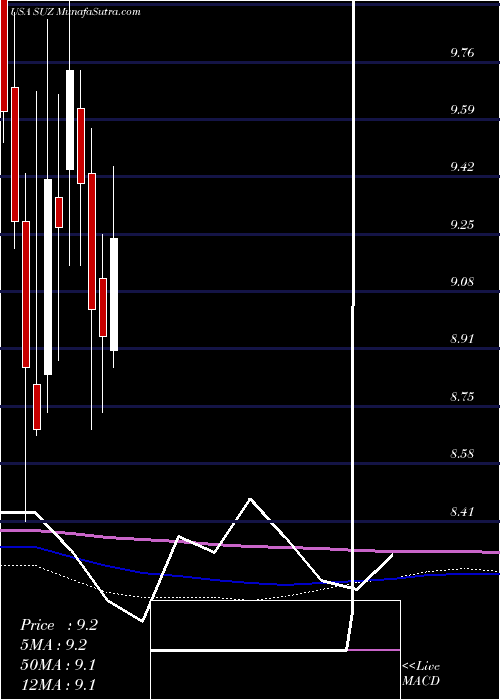Click the USA SUZ MunafaSutra.com title text

[75, 12]
